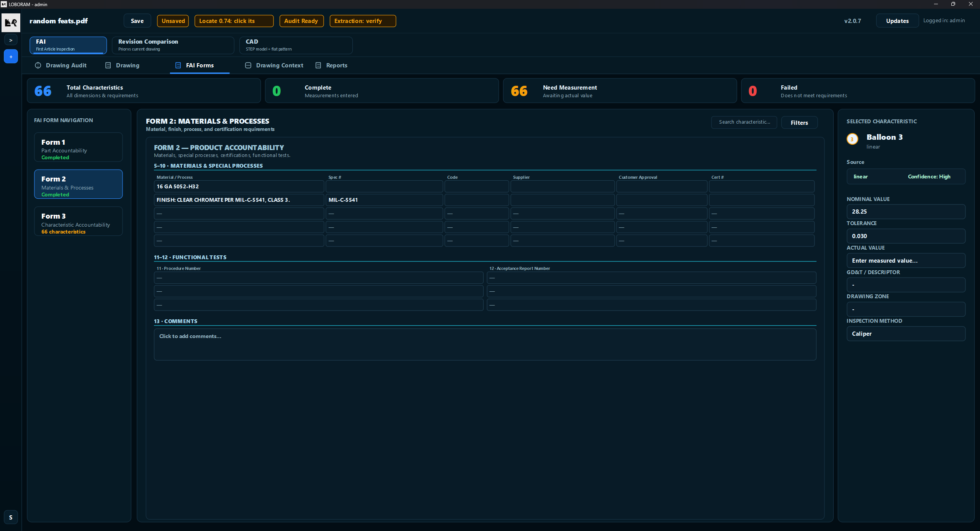Image resolution: width=980 pixels, height=531 pixels.
Task: Click the FINISH: CLEAR CHROMATE material cell
Action: [239, 200]
